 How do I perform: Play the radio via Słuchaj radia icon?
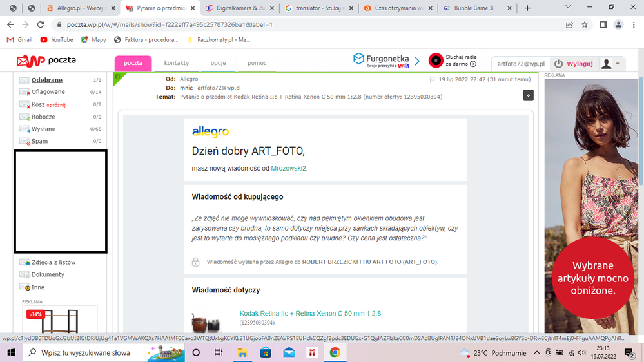[436, 61]
